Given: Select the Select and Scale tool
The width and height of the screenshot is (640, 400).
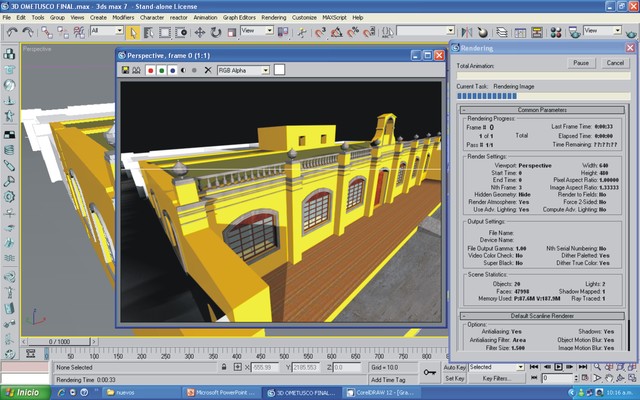Looking at the screenshot, I should [x=231, y=32].
